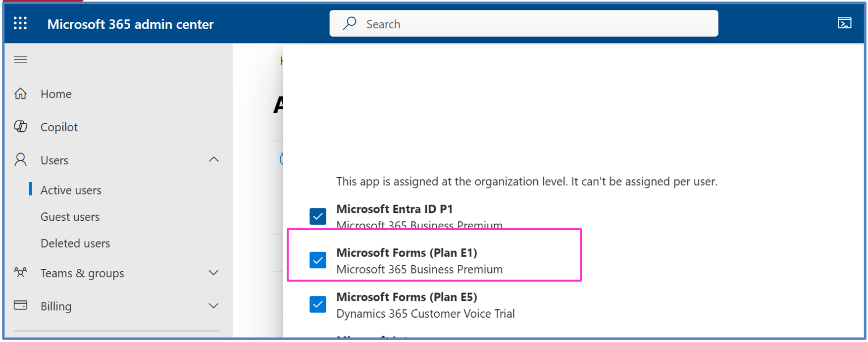Image resolution: width=868 pixels, height=342 pixels.
Task: Open Guest users page
Action: [x=70, y=217]
